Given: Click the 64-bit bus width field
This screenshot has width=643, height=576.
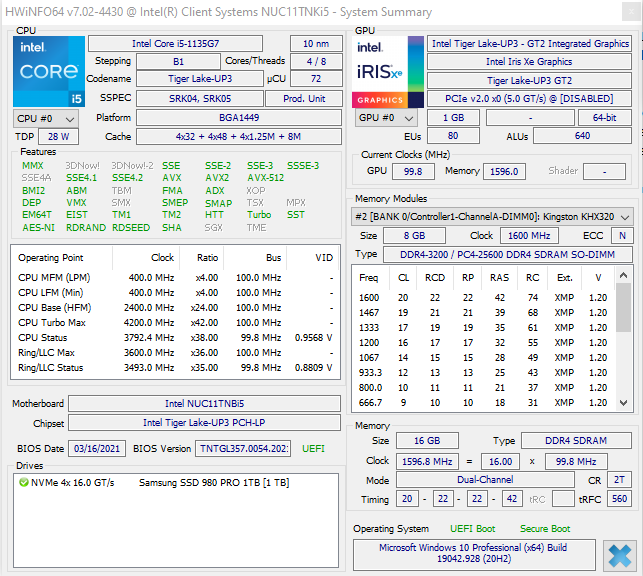Looking at the screenshot, I should pyautogui.click(x=605, y=118).
